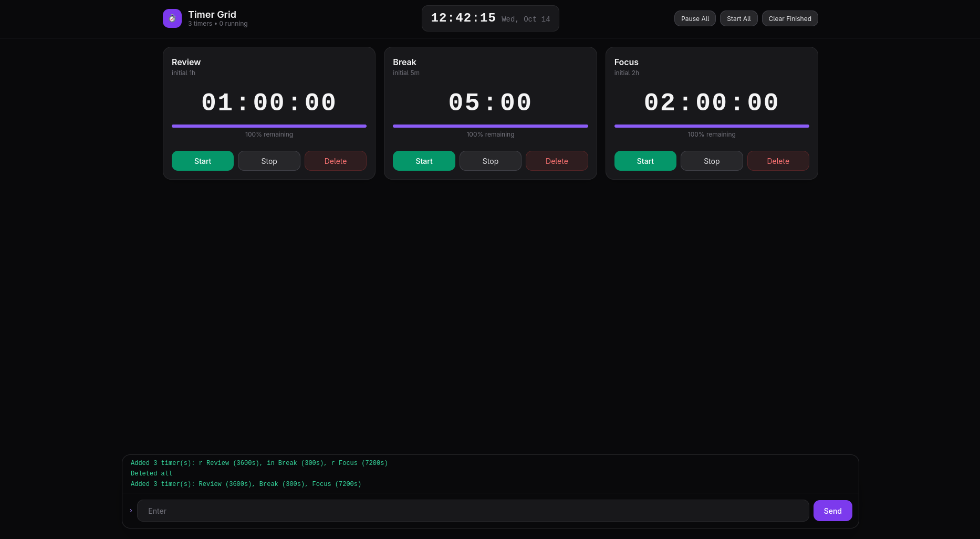Click the Break 05:00 countdown
Screen dimensions: 980x539
coord(491,102)
